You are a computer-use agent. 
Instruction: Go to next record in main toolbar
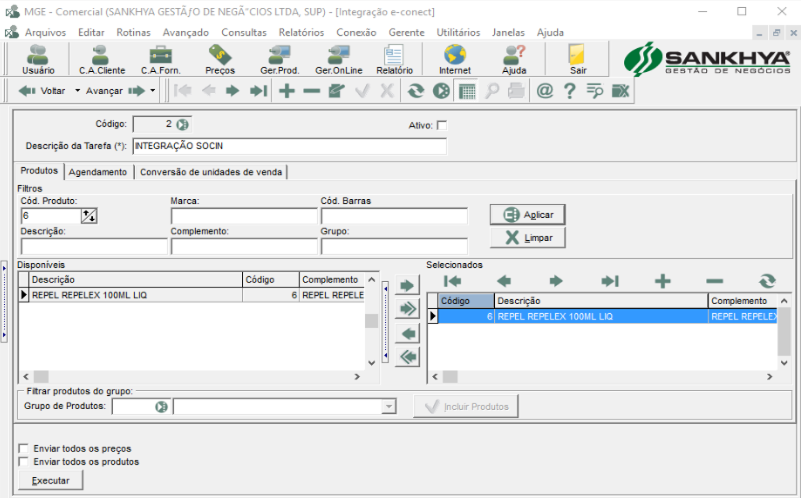point(232,91)
